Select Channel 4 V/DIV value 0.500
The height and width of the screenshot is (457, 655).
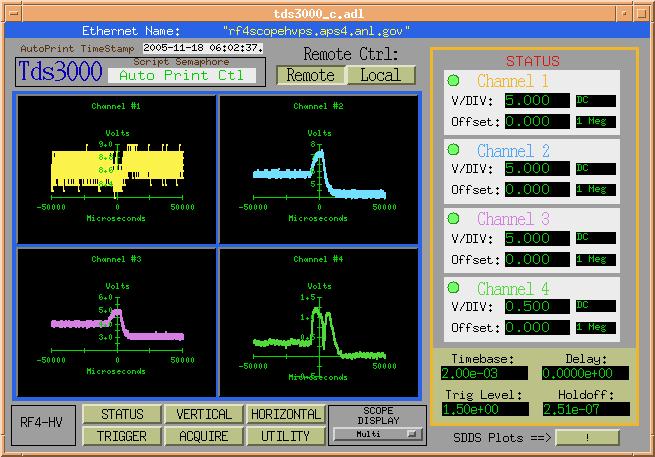click(537, 306)
